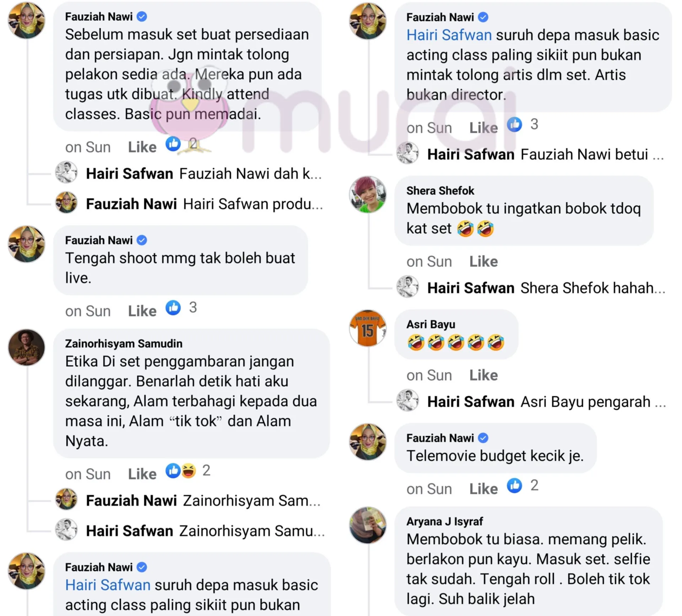The height and width of the screenshot is (616, 682).
Task: Click blue Hairi Safwan mention in top right comment
Action: [x=449, y=35]
